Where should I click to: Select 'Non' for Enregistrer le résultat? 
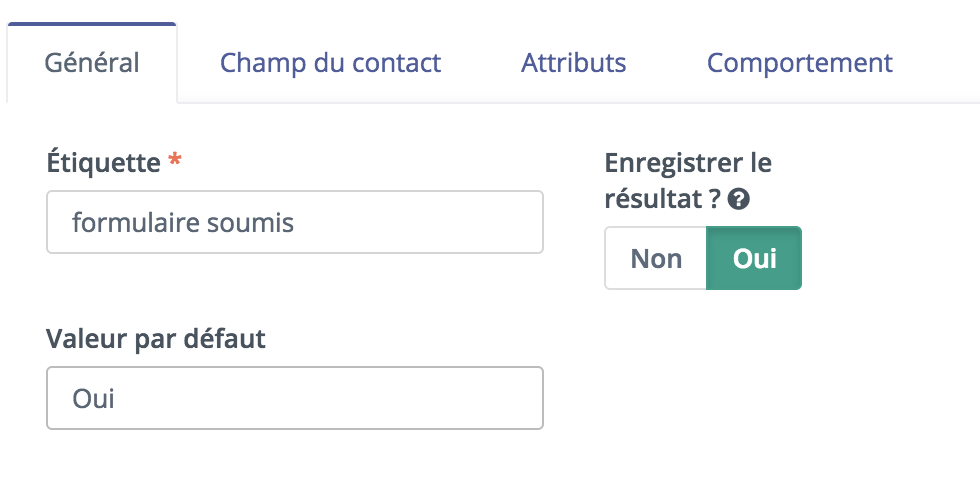click(x=656, y=258)
